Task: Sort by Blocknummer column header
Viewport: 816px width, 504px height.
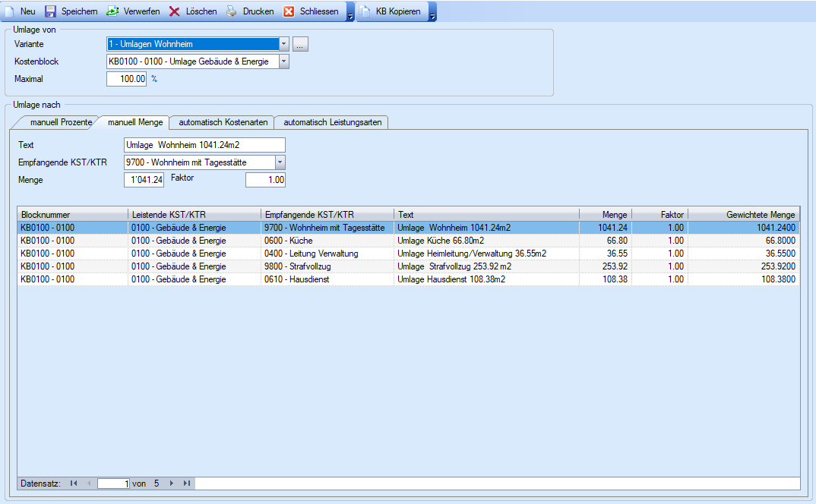Action: tap(73, 214)
